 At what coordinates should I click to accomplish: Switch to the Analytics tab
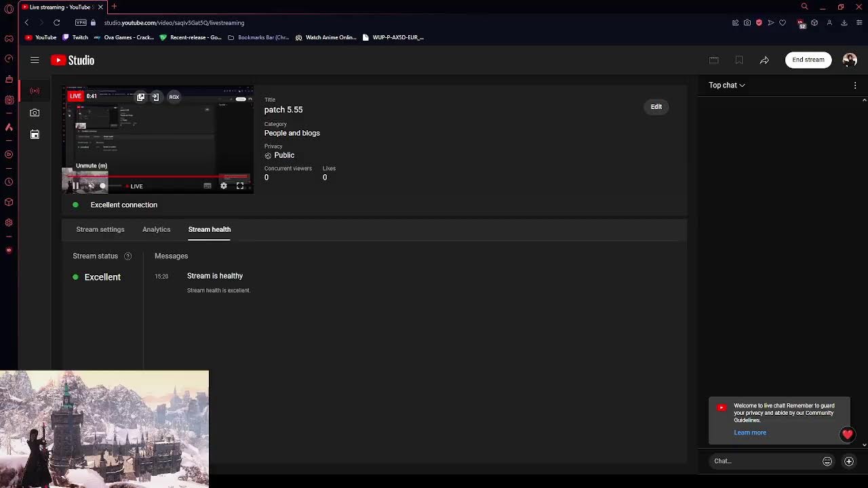tap(157, 230)
